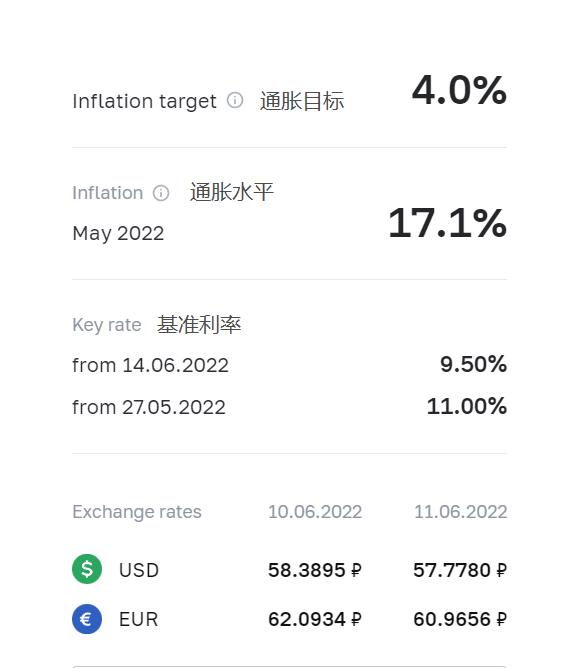This screenshot has height=668, width=572.
Task: Click the info icon next to Inflation target
Action: point(235,101)
